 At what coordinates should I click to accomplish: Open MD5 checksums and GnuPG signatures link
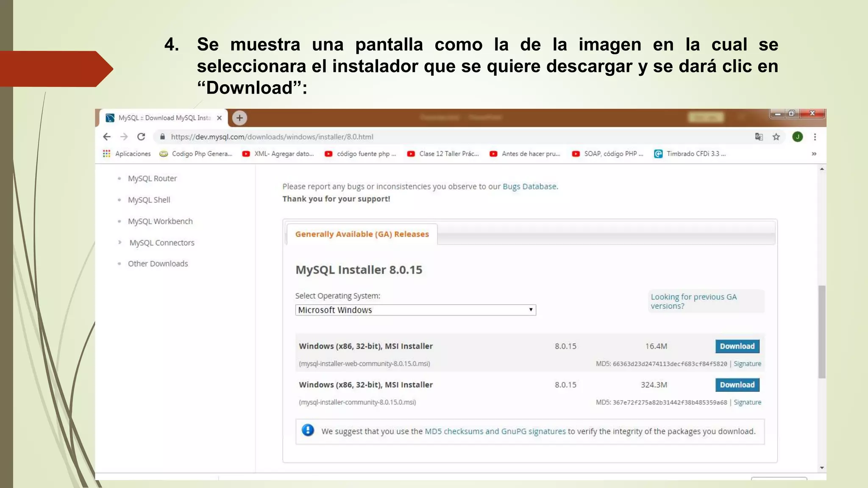pyautogui.click(x=495, y=431)
